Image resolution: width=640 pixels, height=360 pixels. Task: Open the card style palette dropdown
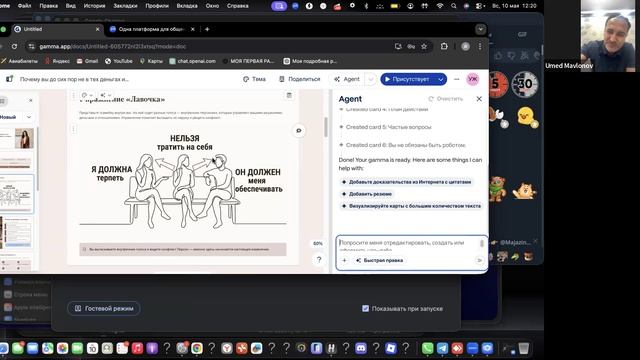87,96
